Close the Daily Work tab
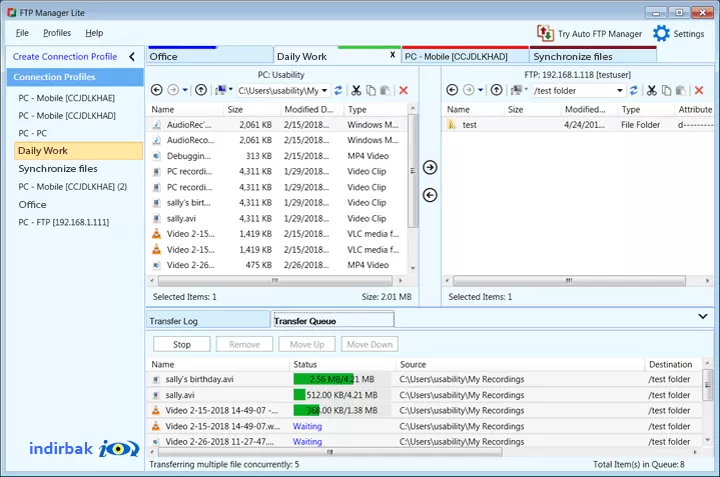The height and width of the screenshot is (477, 720). 393,55
